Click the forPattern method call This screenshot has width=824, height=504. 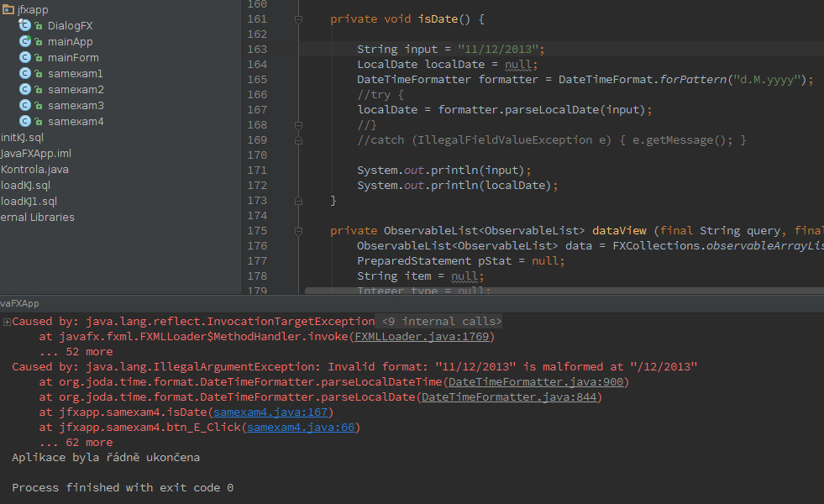[693, 79]
